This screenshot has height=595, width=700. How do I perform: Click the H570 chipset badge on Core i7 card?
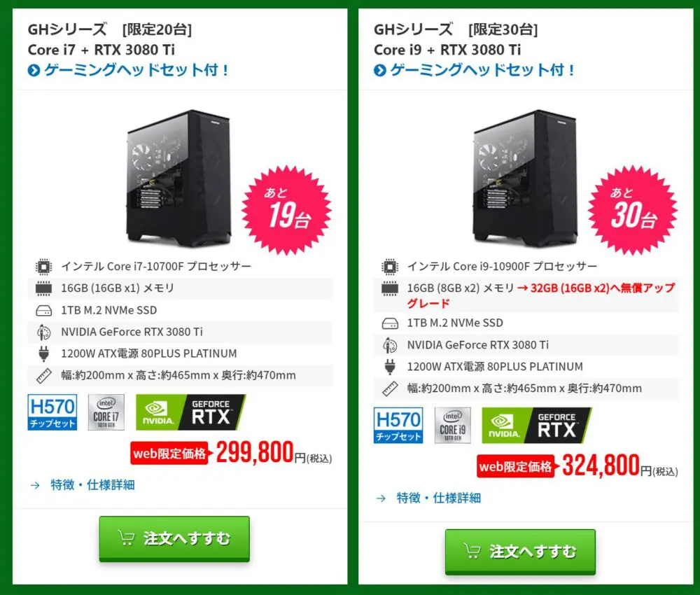click(x=52, y=412)
